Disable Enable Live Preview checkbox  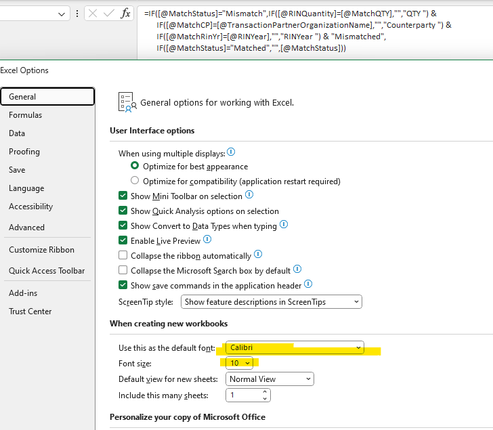click(x=123, y=240)
